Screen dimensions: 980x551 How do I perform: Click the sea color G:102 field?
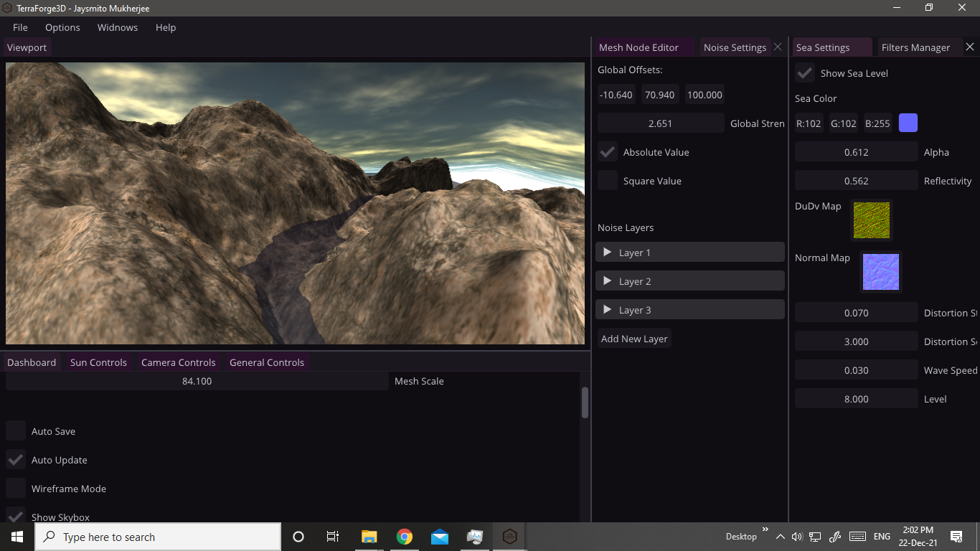pos(843,123)
